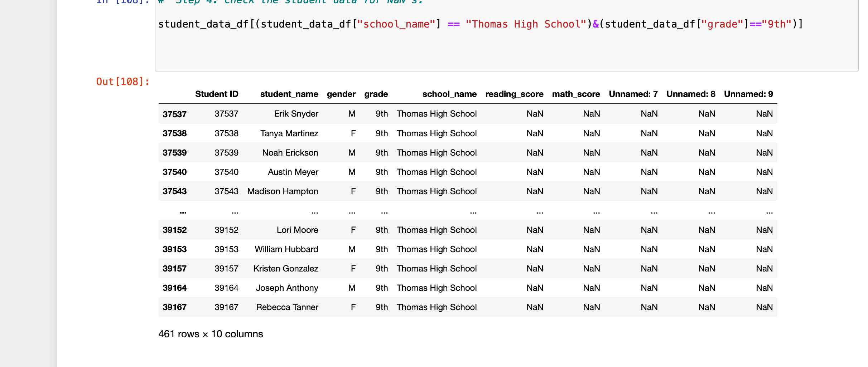Select the Student ID column header
The width and height of the screenshot is (868, 367).
pos(217,94)
